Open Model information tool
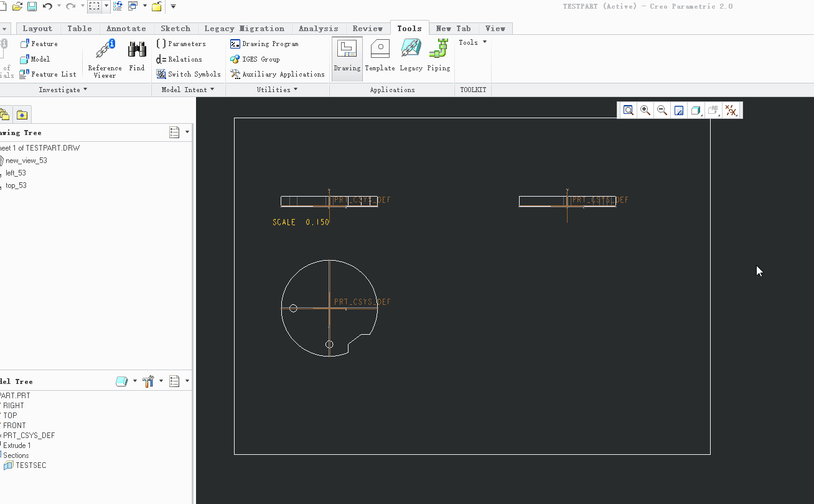 [x=35, y=59]
